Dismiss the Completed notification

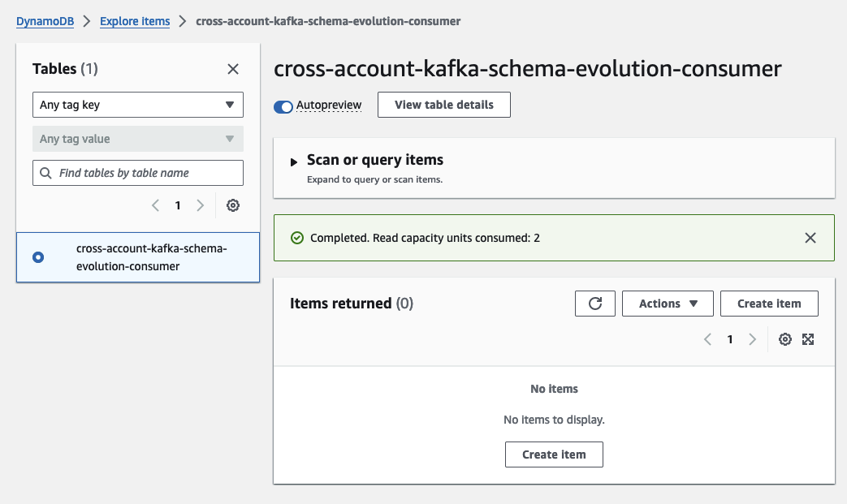(810, 238)
